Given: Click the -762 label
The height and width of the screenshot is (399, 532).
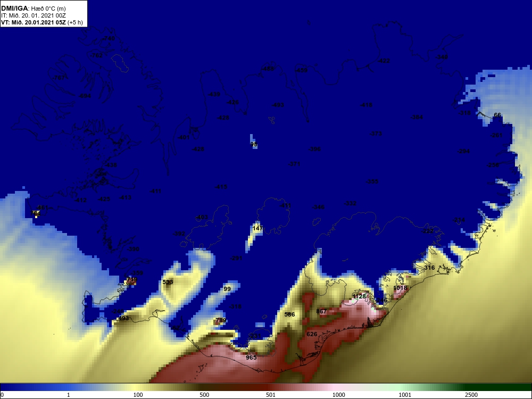Looking at the screenshot, I should coord(96,55).
